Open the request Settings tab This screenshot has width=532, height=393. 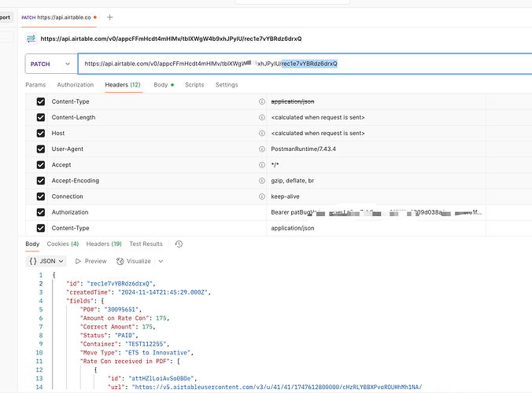coord(227,85)
